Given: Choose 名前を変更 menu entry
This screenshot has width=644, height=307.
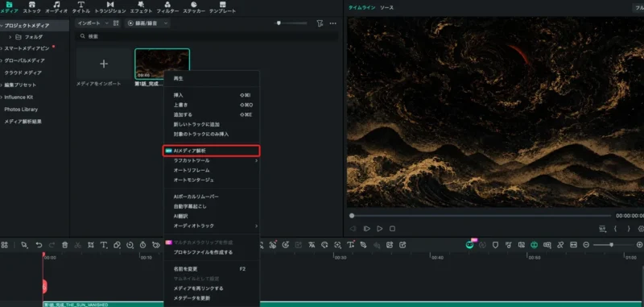Looking at the screenshot, I should click(212, 269).
